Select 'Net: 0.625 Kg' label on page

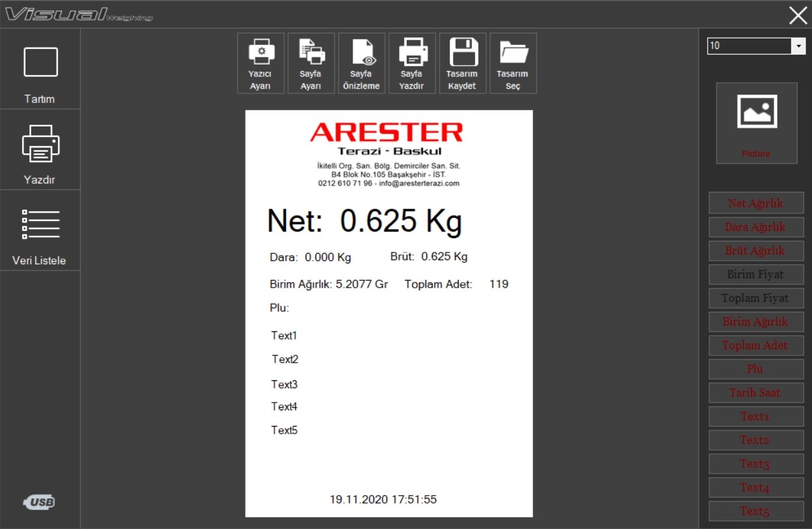pyautogui.click(x=365, y=222)
